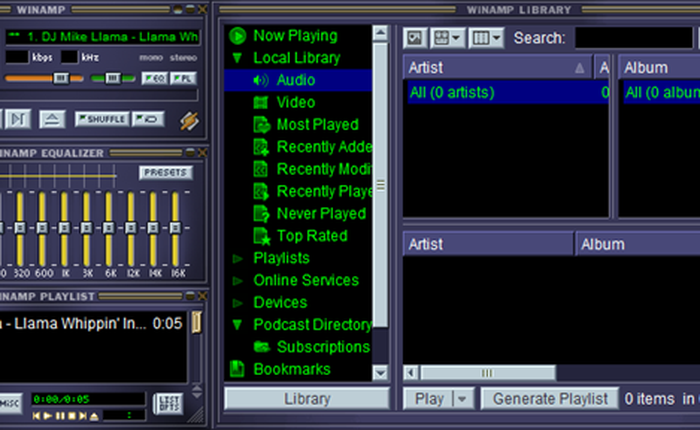Collapse the Podcast Directory tree node
This screenshot has height=430, width=700.
click(x=237, y=325)
